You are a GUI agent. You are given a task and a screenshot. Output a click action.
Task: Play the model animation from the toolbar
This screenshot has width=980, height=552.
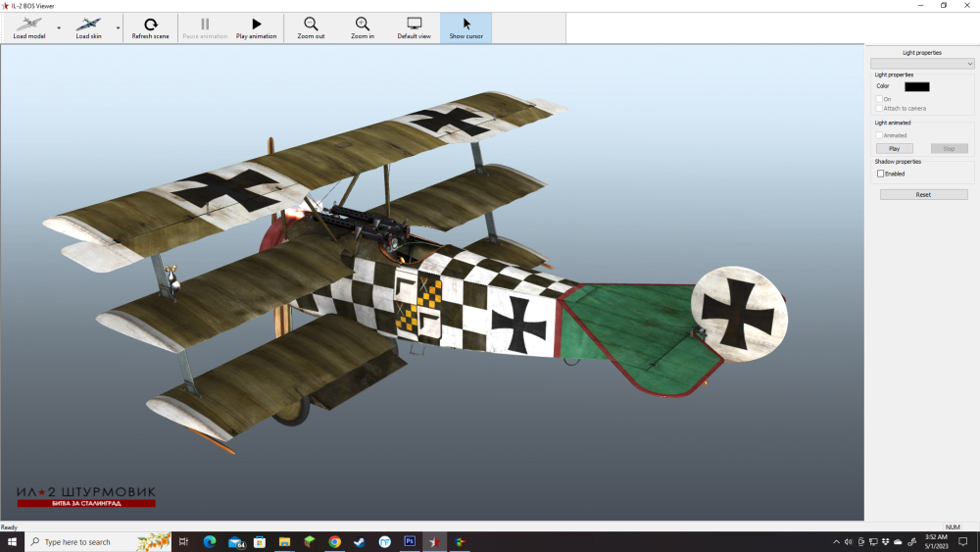click(256, 24)
